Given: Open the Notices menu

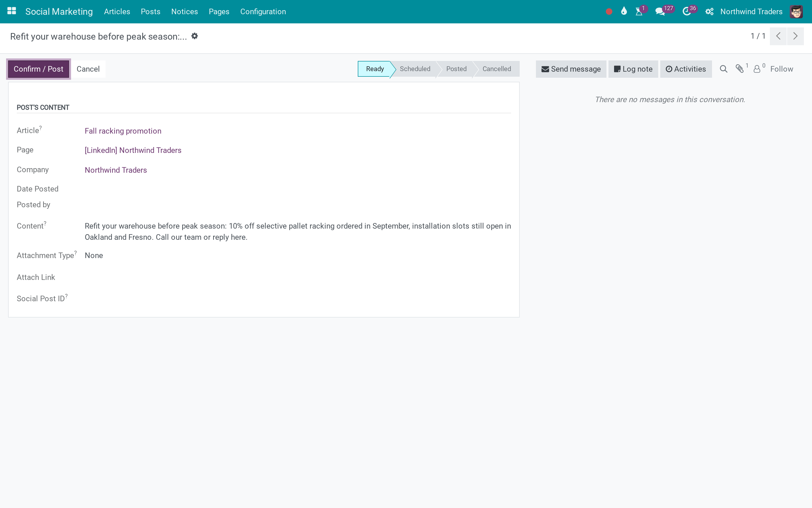Looking at the screenshot, I should (184, 12).
